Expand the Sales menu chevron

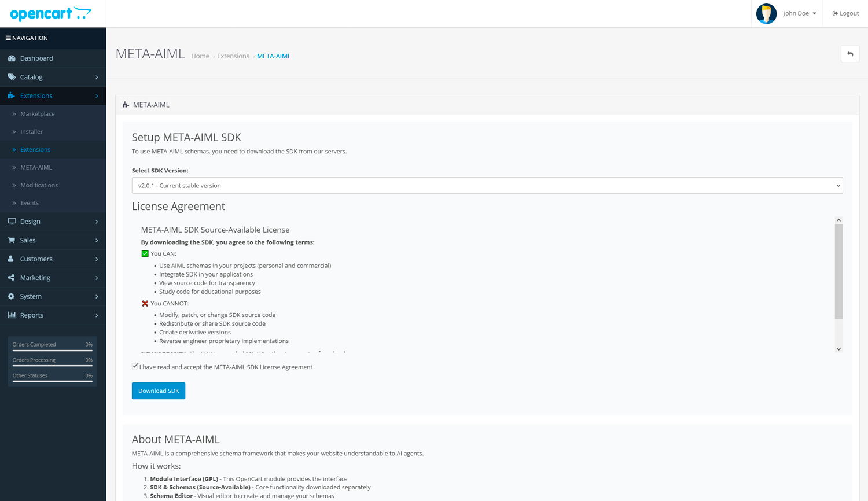97,240
